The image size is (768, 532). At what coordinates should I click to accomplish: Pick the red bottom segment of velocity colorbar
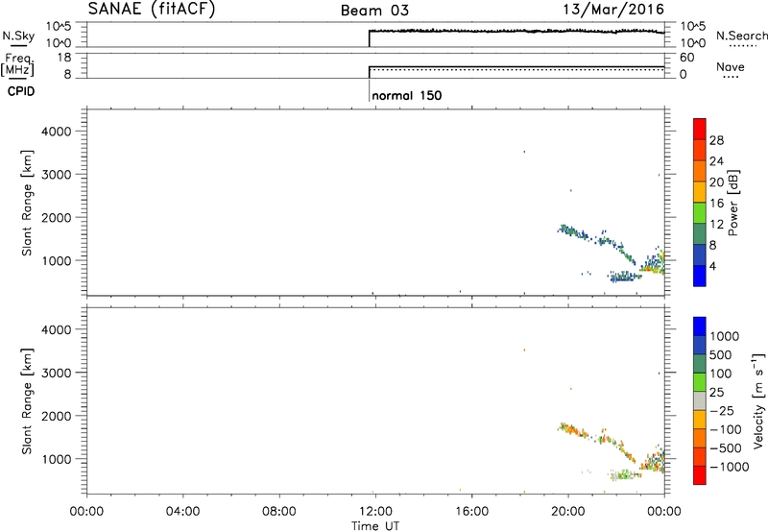pyautogui.click(x=700, y=475)
